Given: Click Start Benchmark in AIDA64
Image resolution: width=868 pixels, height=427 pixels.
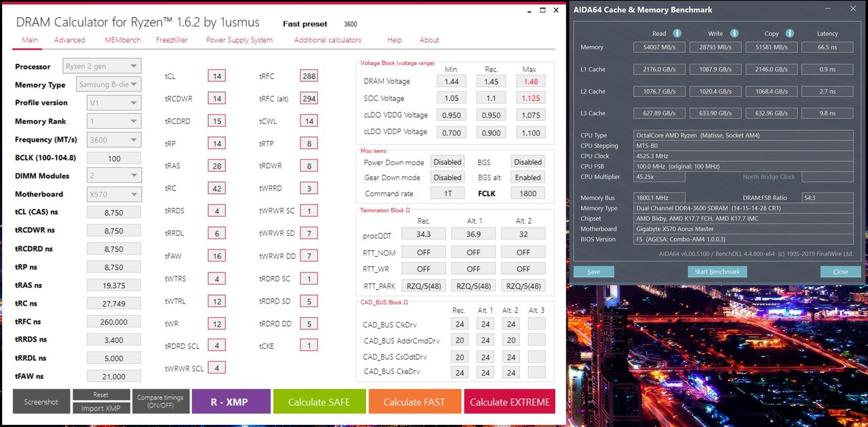Looking at the screenshot, I should tap(717, 272).
